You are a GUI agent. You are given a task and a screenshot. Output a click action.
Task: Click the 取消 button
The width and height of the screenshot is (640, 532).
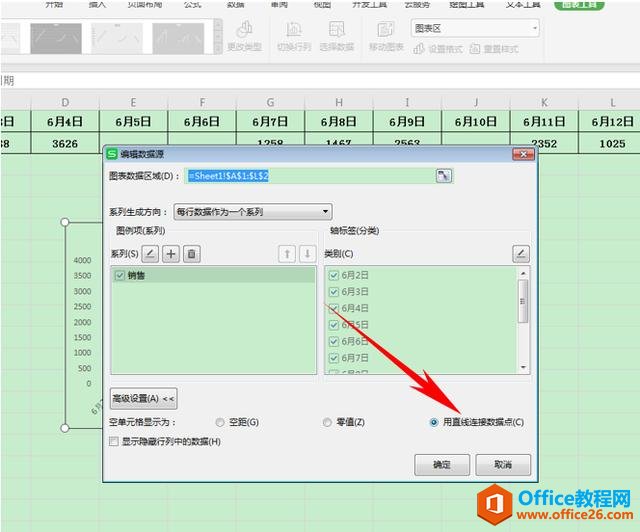pos(502,465)
